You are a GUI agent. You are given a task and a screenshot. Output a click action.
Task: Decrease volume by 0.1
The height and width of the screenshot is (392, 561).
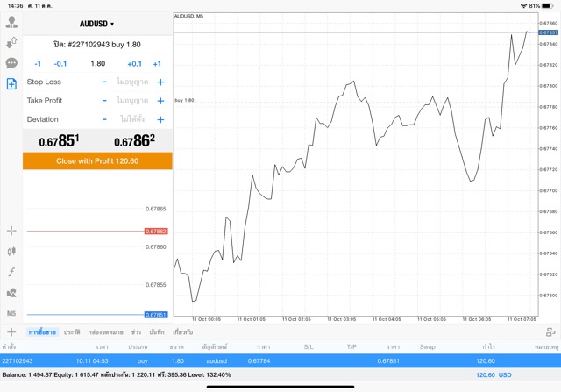point(60,64)
